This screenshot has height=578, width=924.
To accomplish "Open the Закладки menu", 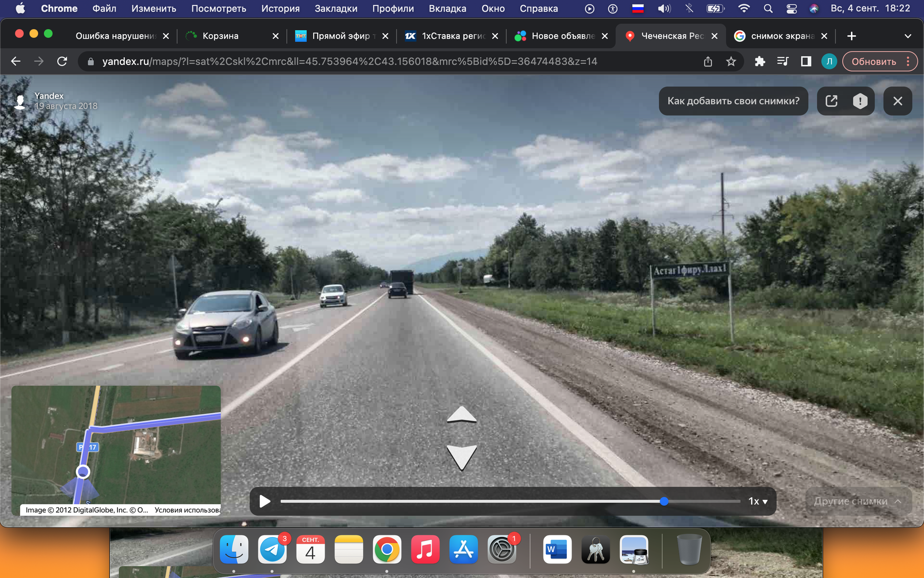I will pos(335,9).
